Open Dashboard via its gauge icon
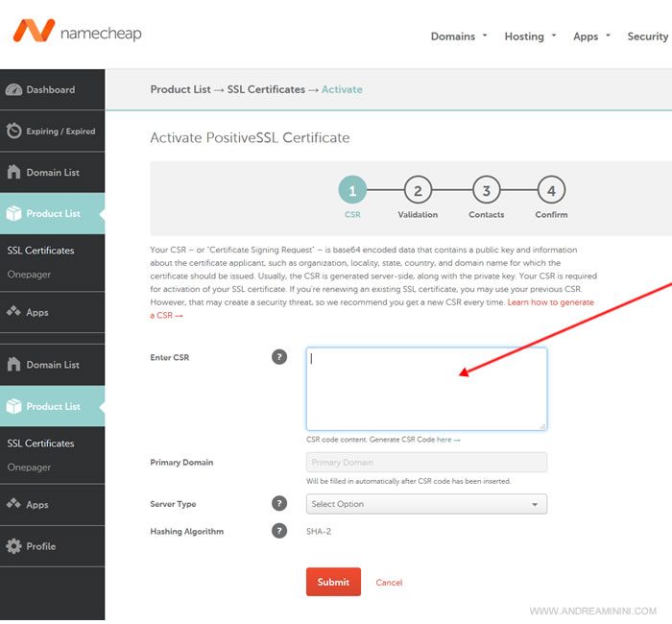Screen dimensions: 672x624 pos(13,89)
